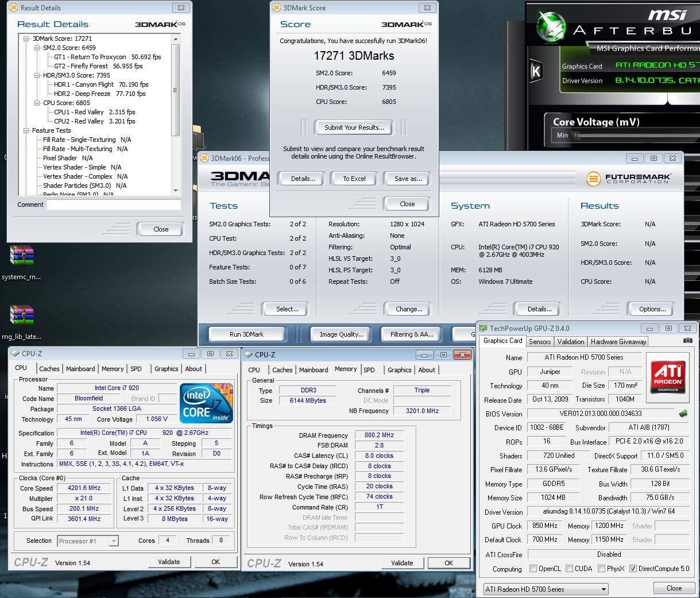Click into the Comment input field
The width and height of the screenshot is (700, 598).
coord(114,205)
